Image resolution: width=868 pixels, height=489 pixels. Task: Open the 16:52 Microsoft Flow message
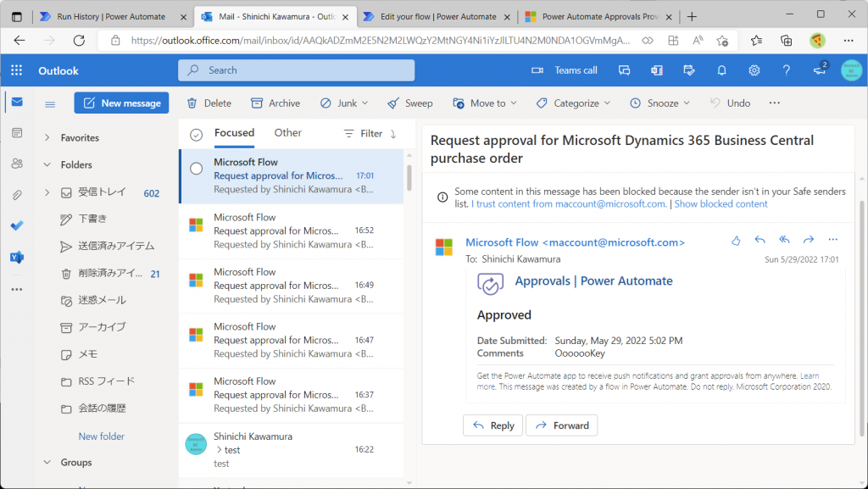point(292,231)
